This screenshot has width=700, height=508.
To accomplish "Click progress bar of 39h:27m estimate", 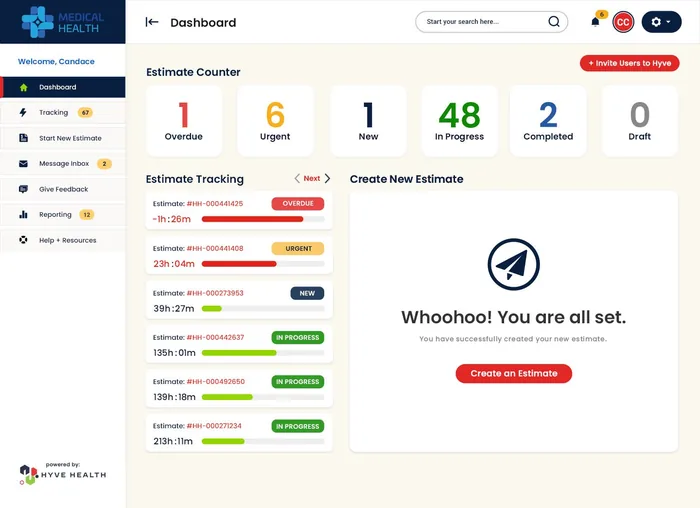I will point(263,308).
